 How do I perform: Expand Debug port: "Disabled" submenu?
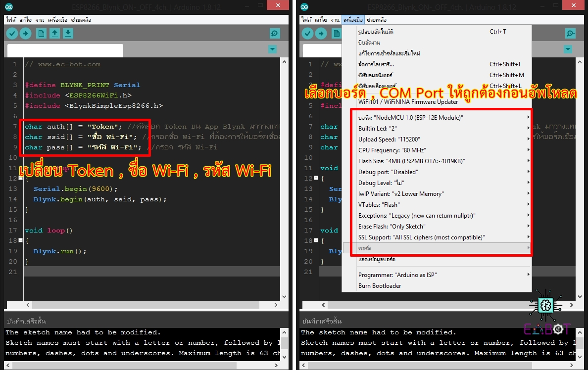click(437, 172)
